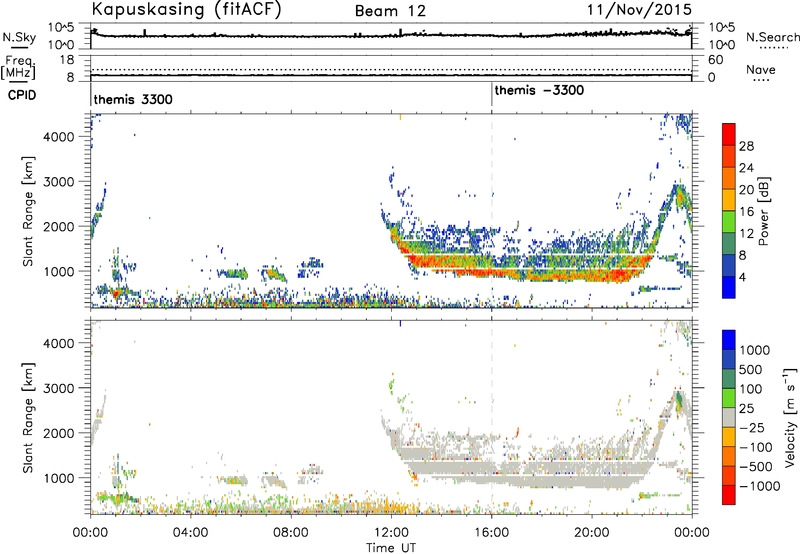Click the 16:00 time tick label
The image size is (800, 554).
point(491,532)
